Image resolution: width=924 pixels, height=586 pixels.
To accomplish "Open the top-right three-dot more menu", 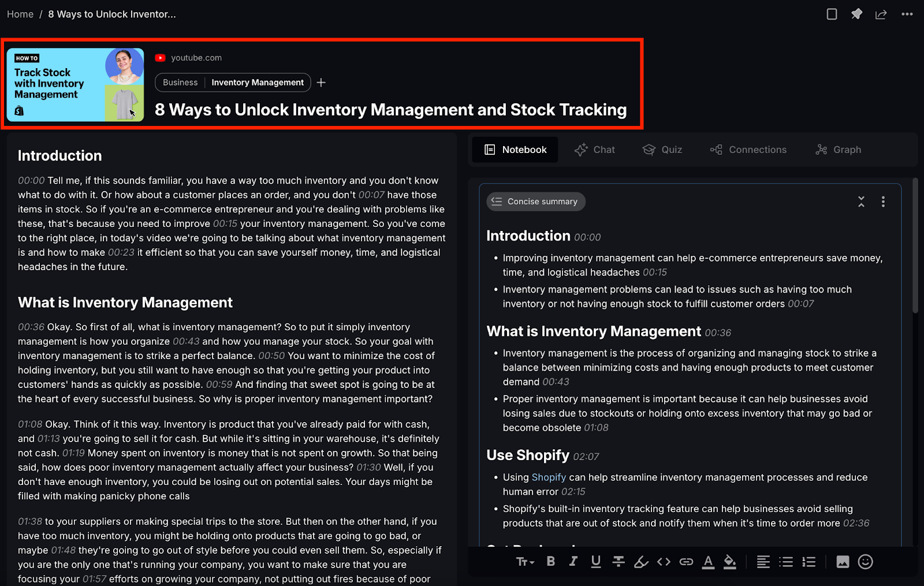I will click(907, 14).
